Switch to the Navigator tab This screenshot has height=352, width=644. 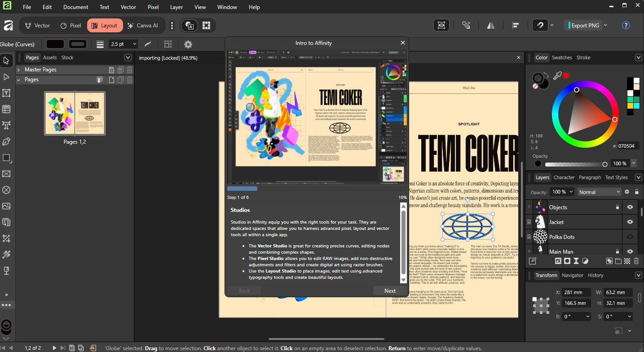pos(573,275)
